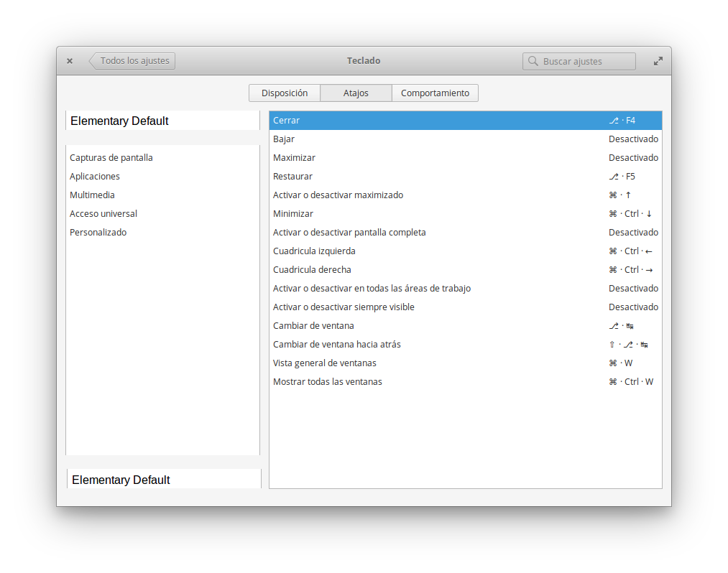Select Activar o desactivar pantalla completa

click(x=466, y=233)
